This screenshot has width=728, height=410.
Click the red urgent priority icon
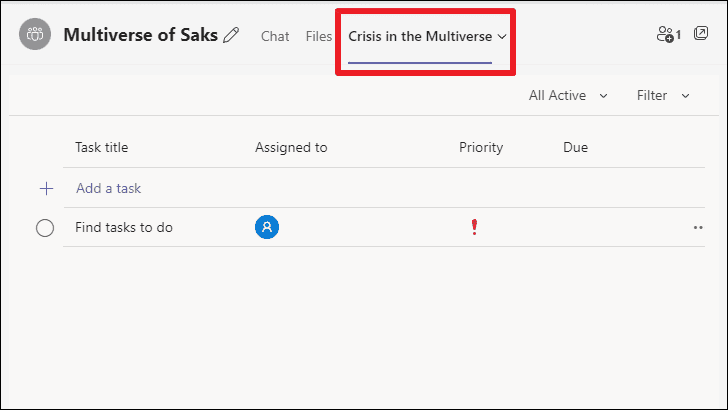click(474, 227)
